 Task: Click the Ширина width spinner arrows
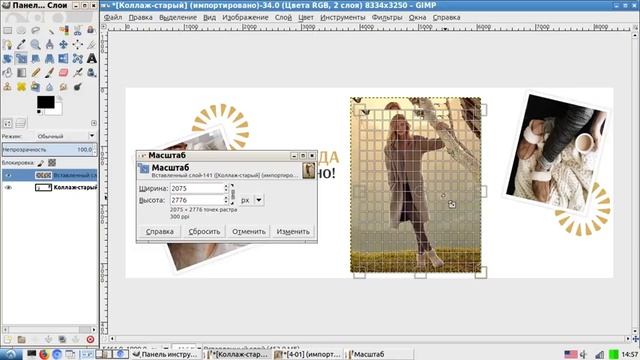coord(226,188)
